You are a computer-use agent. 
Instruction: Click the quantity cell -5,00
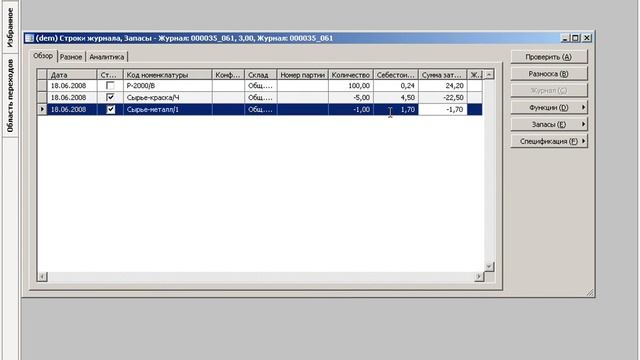351,98
